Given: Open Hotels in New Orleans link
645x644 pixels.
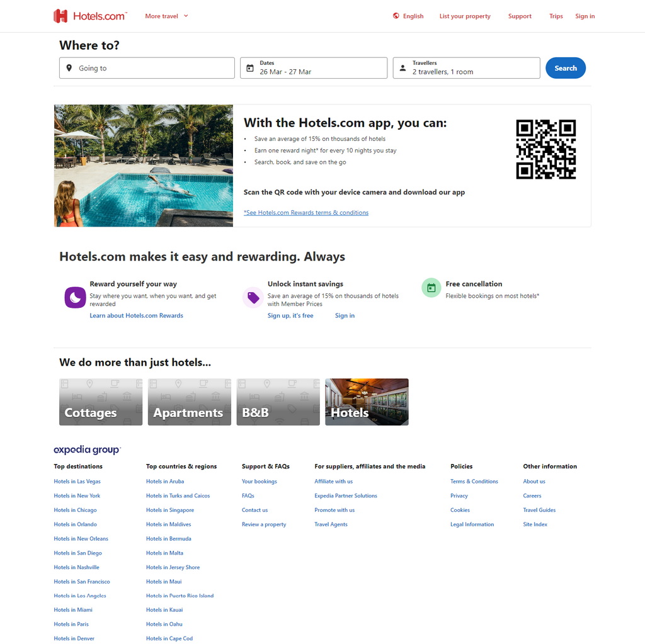Looking at the screenshot, I should [x=81, y=538].
